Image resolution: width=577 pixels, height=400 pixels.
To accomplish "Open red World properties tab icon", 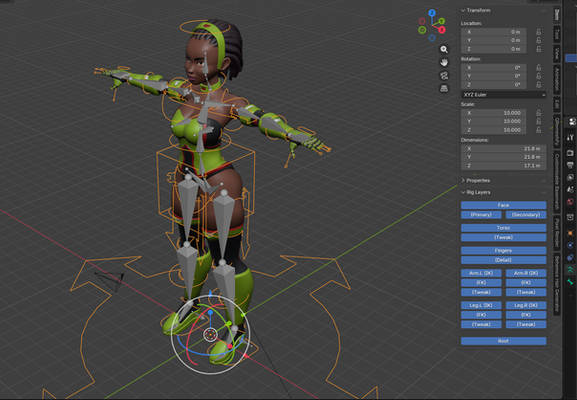I will pos(570,202).
